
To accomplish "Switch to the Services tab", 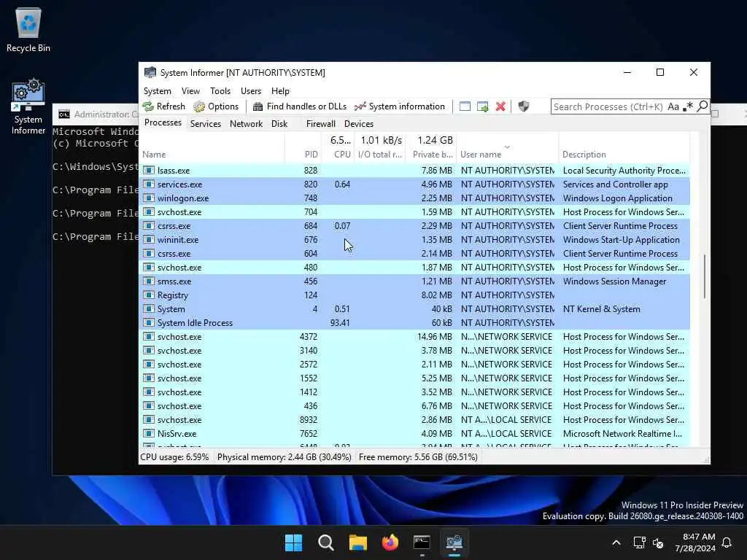I will (205, 124).
